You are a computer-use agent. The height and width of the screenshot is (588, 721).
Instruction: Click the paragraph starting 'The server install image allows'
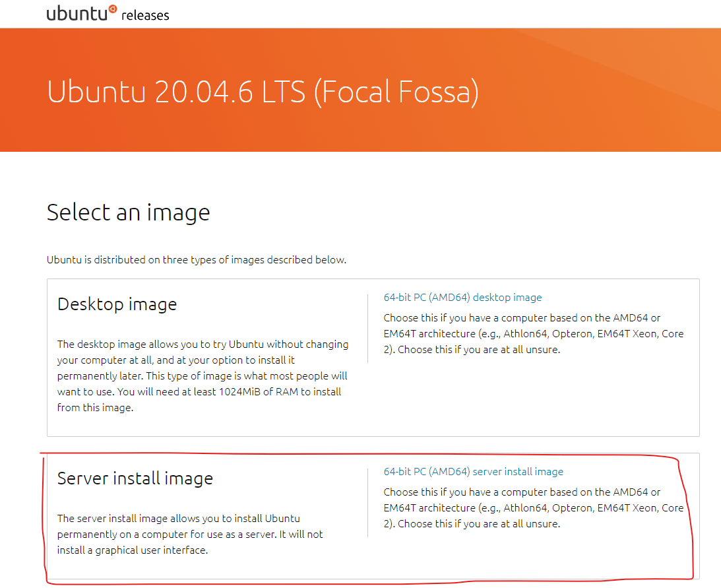[x=190, y=534]
